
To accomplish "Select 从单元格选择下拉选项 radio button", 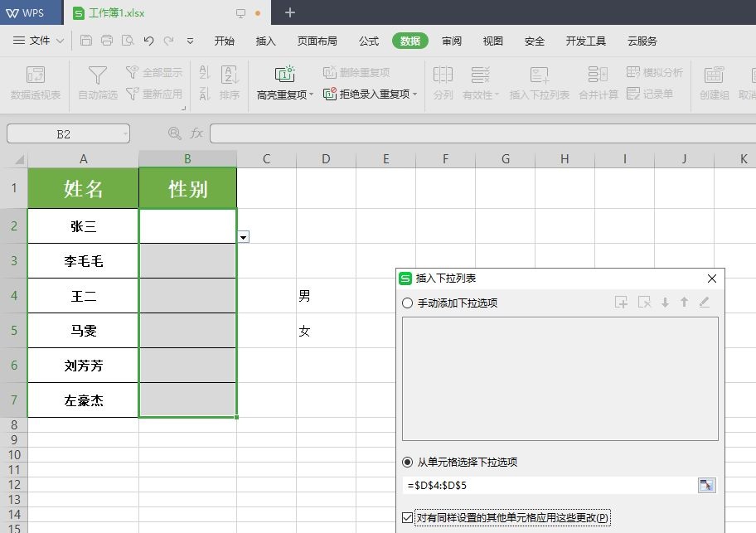I will click(407, 463).
